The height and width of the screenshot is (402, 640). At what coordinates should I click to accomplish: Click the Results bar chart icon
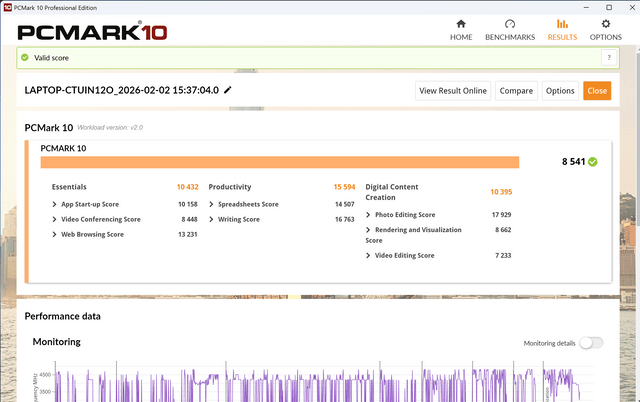click(x=562, y=24)
